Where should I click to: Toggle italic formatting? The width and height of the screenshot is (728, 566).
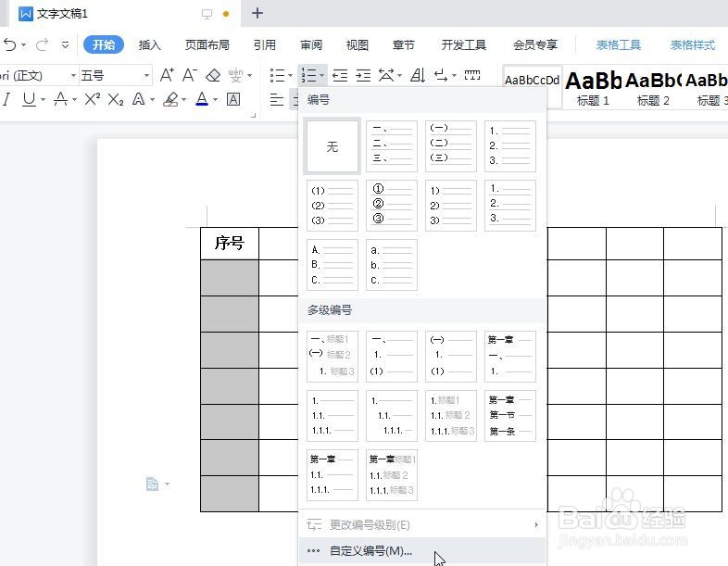point(6,99)
